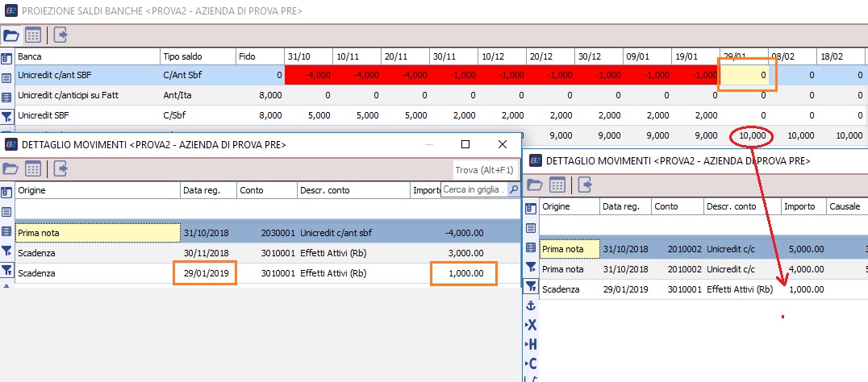Click the Unicredit c/ant sbf description cell
This screenshot has height=382, width=868.
click(x=353, y=233)
